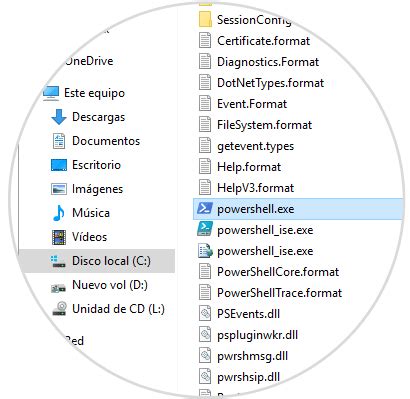Select DotNetTypes.format file name
The image size is (410, 399).
pyautogui.click(x=270, y=83)
